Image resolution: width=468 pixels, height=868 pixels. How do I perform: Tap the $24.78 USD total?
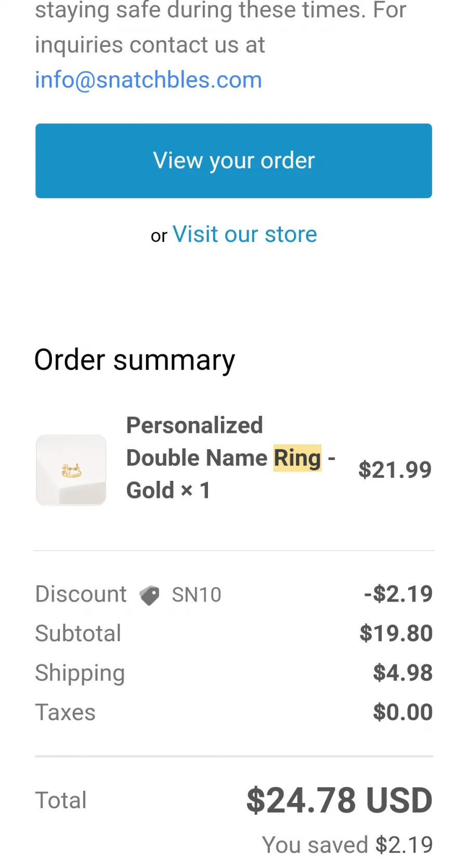(340, 800)
